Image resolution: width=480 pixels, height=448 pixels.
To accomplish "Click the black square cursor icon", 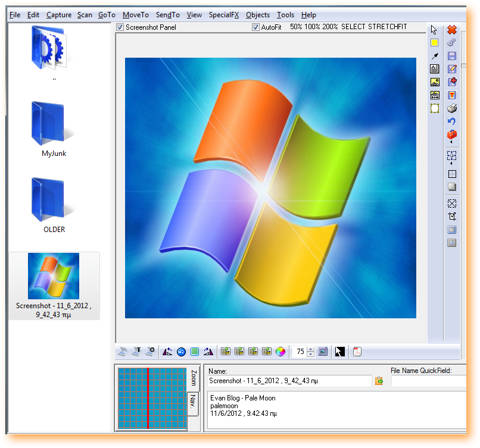I will (x=340, y=352).
